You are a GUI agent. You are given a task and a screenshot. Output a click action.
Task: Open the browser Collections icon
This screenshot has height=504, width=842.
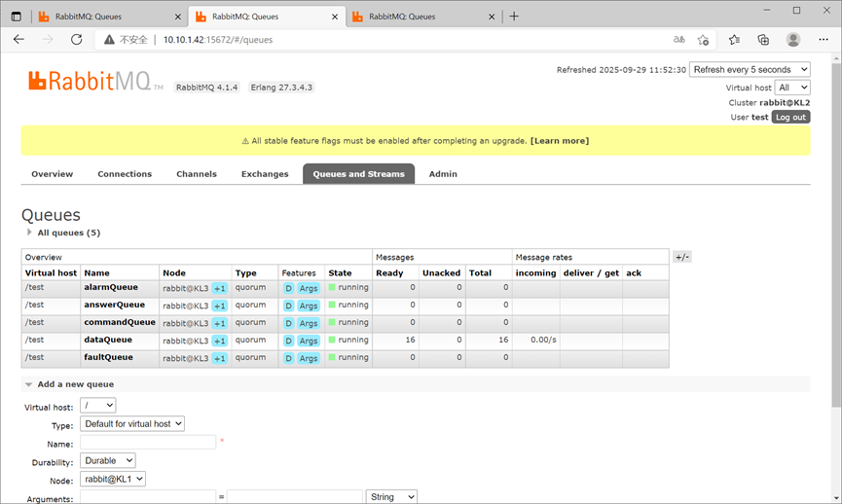[763, 40]
